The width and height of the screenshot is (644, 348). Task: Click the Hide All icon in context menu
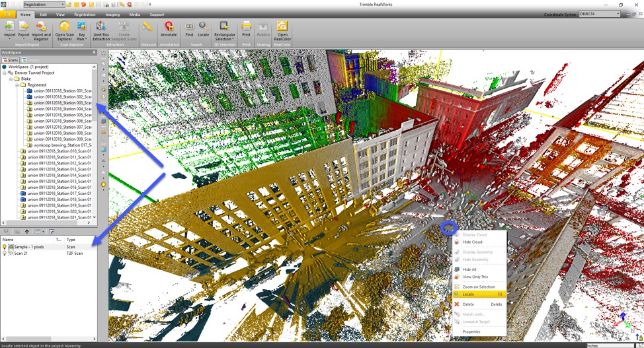point(457,269)
